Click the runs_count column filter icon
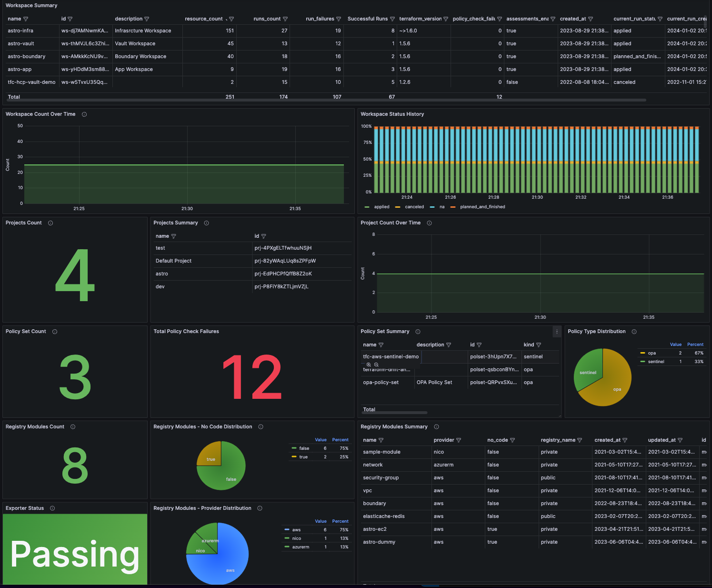 [285, 19]
